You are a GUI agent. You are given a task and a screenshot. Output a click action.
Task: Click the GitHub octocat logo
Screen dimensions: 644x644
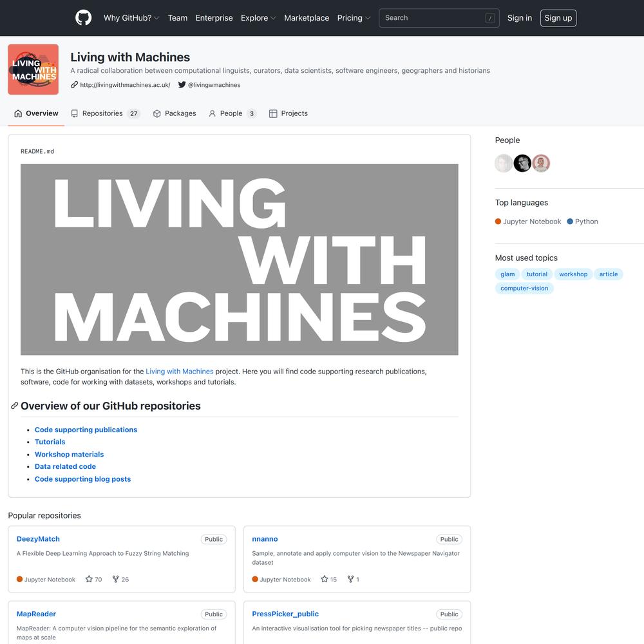coord(84,18)
